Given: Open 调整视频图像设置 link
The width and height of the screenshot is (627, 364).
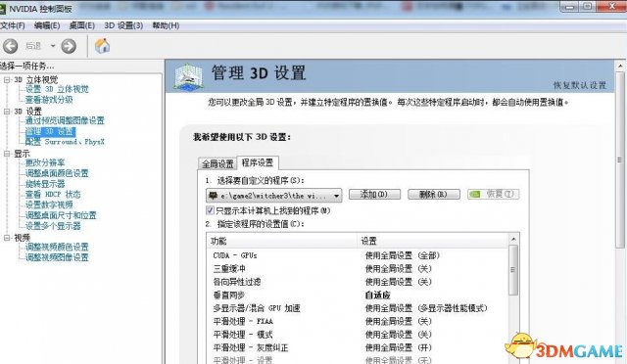Looking at the screenshot, I should (x=57, y=257).
